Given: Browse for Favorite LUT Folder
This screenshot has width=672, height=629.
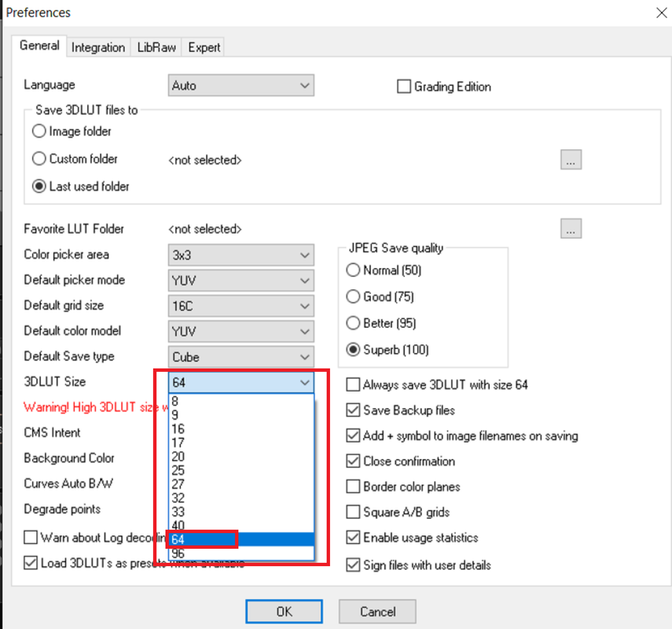Looking at the screenshot, I should point(571,229).
